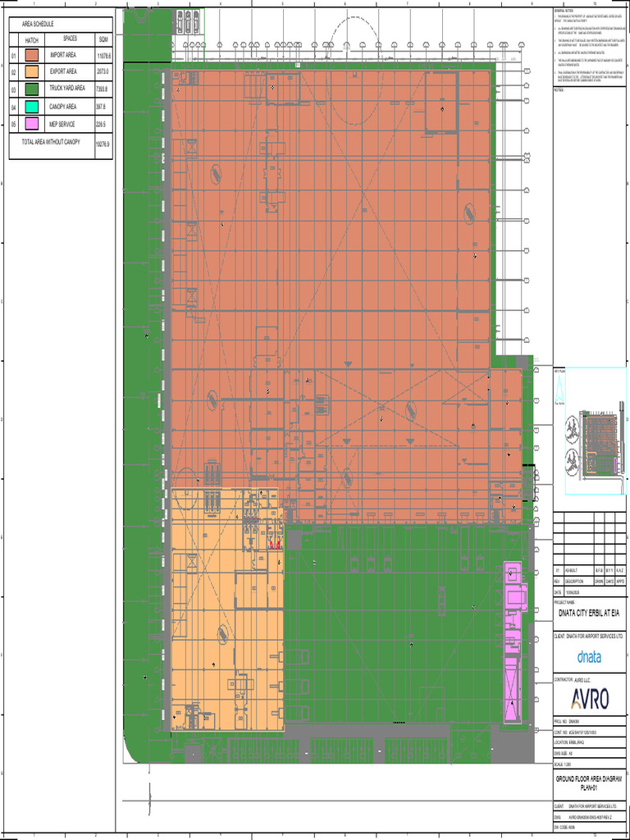
Task: Click the 'CONTRACTOR: AVRO LLC' label
Action: [573, 679]
